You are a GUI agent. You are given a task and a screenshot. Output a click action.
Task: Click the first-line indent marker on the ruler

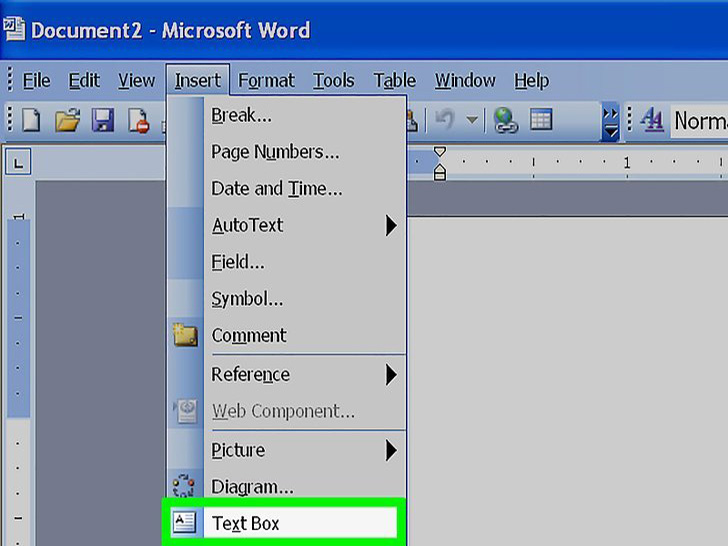click(439, 154)
